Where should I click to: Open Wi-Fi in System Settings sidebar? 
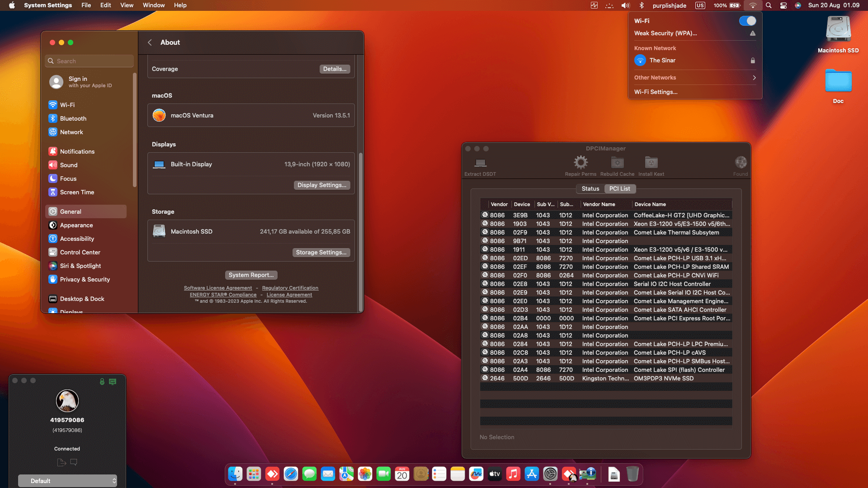pyautogui.click(x=85, y=105)
